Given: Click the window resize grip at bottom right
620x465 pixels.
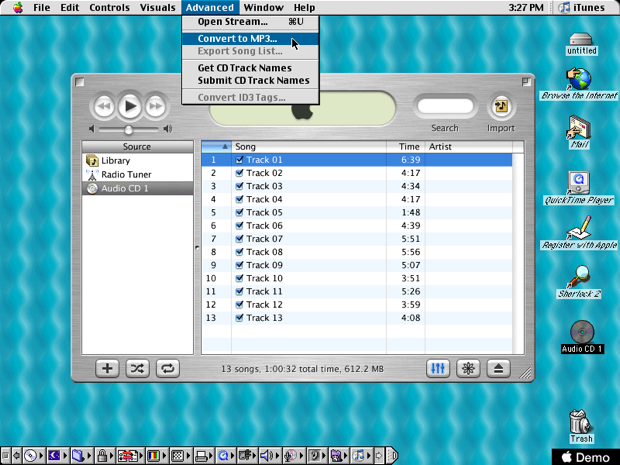Looking at the screenshot, I should click(525, 372).
